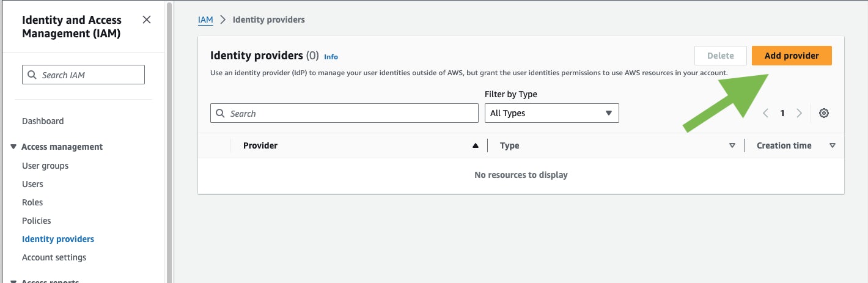This screenshot has height=283, width=868.
Task: Open the Info link beside Identity providers
Action: 331,57
